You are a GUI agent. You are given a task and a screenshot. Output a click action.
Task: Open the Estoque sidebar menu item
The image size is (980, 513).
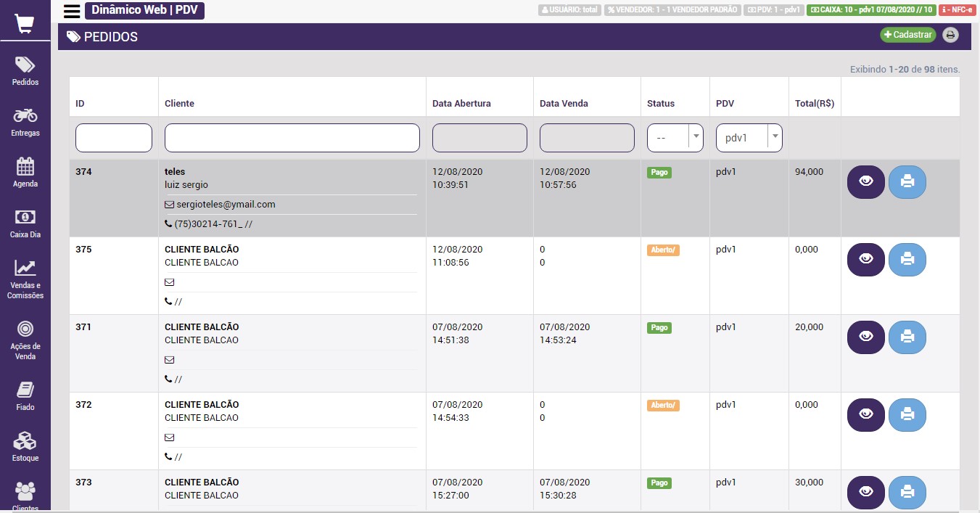[25, 446]
